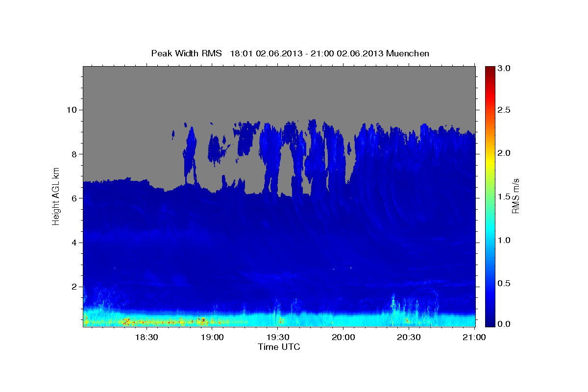
Task: Click the colorbar value 3.0
Action: coord(504,69)
